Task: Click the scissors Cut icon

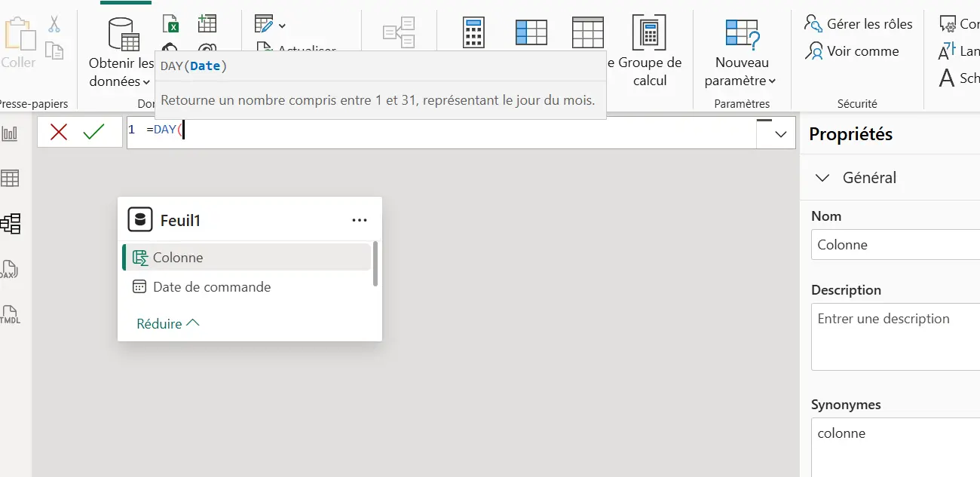Action: click(x=54, y=24)
